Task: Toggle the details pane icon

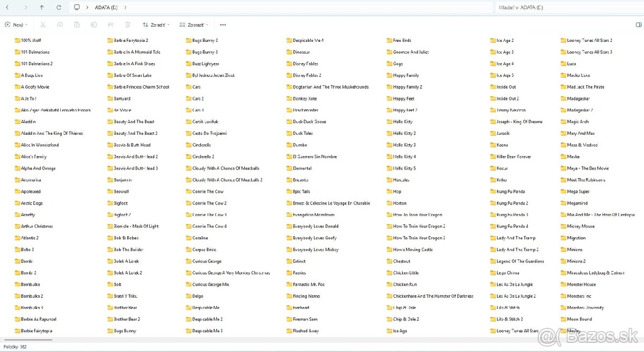Action: [638, 25]
